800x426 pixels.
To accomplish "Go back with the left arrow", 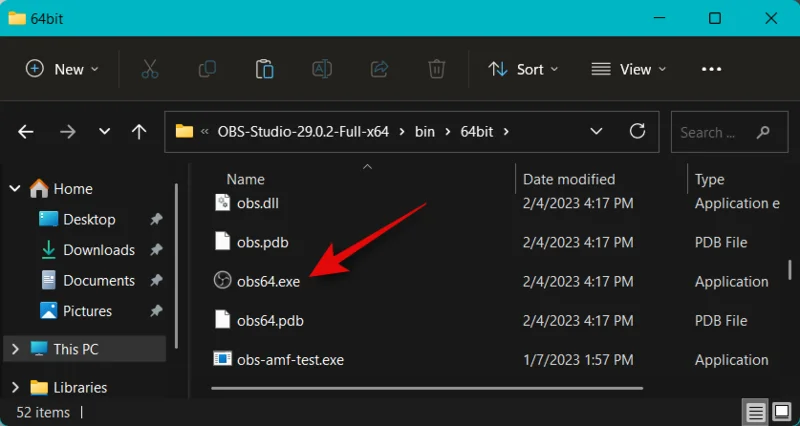I will coord(26,132).
